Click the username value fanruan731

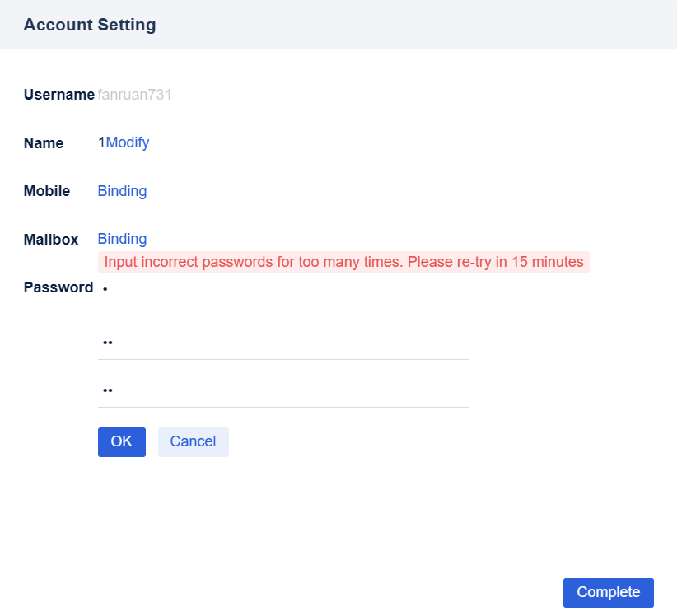(x=134, y=95)
